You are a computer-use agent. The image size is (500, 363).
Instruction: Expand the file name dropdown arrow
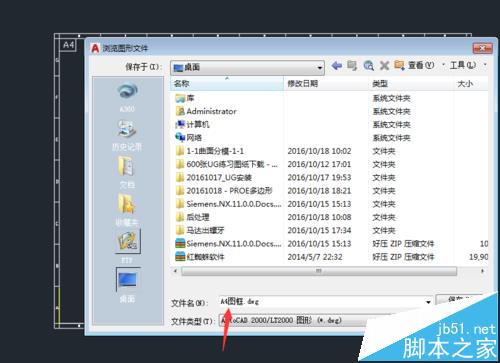point(428,302)
